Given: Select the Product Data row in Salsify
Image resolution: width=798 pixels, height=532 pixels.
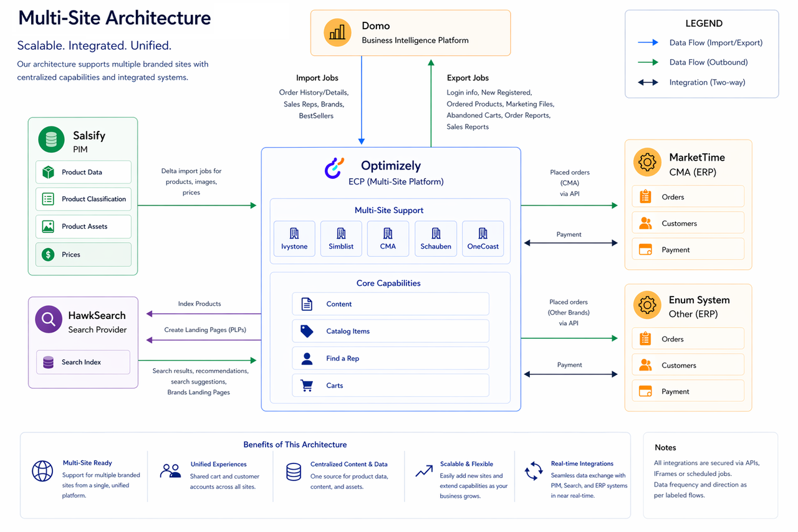Looking at the screenshot, I should click(84, 172).
